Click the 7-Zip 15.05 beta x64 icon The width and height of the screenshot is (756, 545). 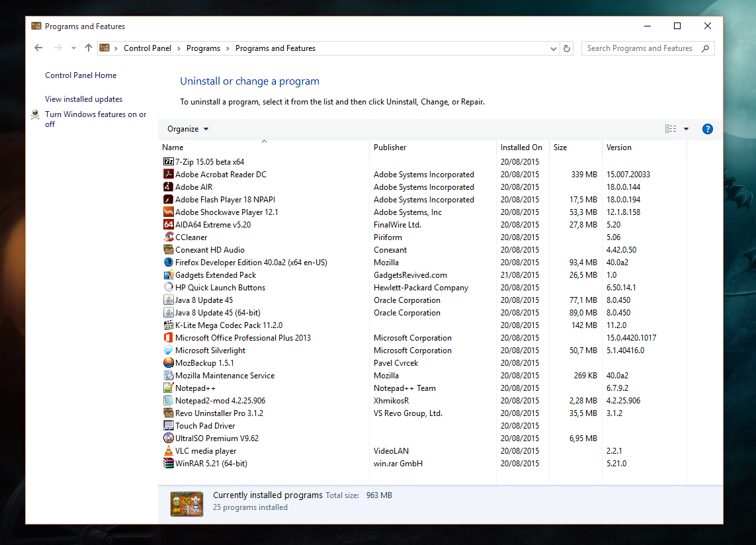pyautogui.click(x=168, y=161)
